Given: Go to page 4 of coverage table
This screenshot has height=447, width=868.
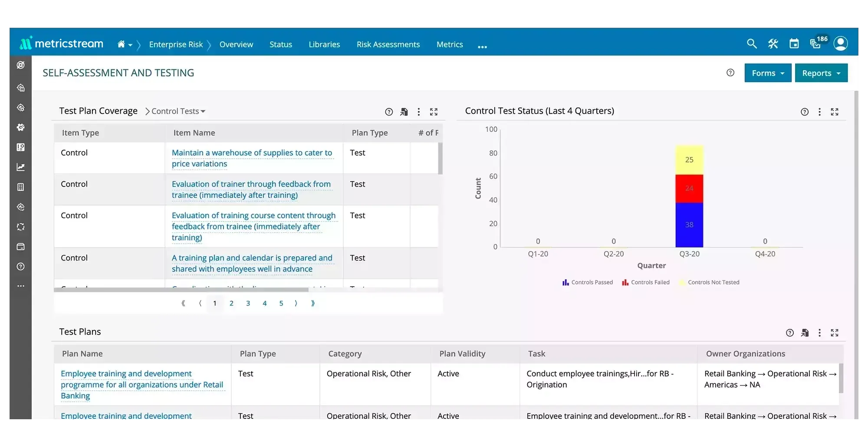Looking at the screenshot, I should pos(264,303).
